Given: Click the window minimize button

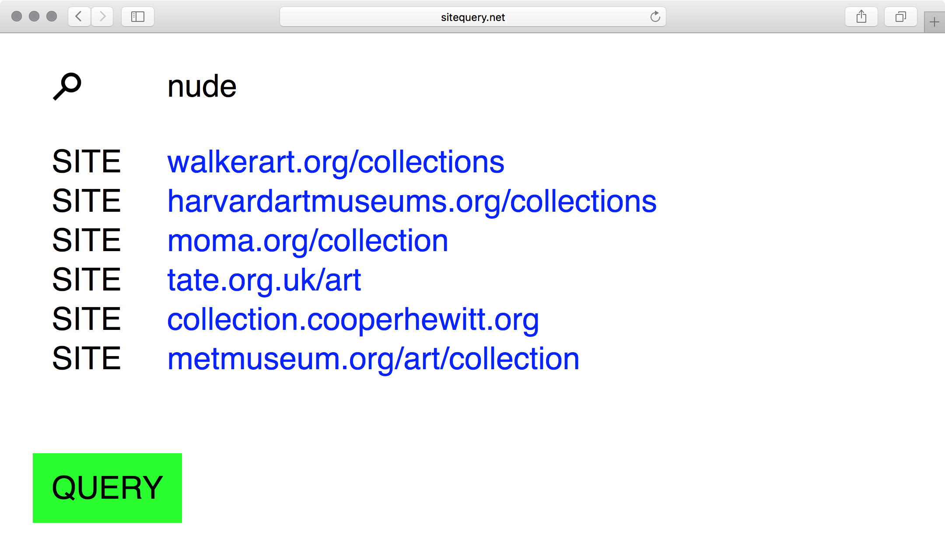Looking at the screenshot, I should 34,17.
